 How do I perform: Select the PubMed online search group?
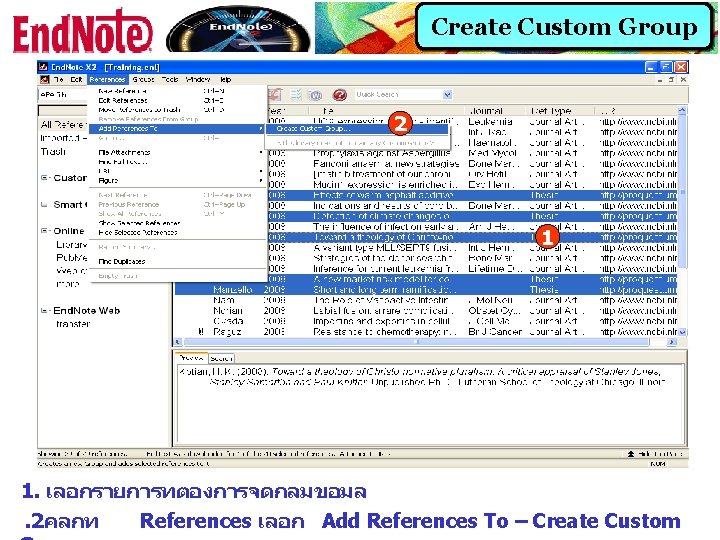[71, 258]
